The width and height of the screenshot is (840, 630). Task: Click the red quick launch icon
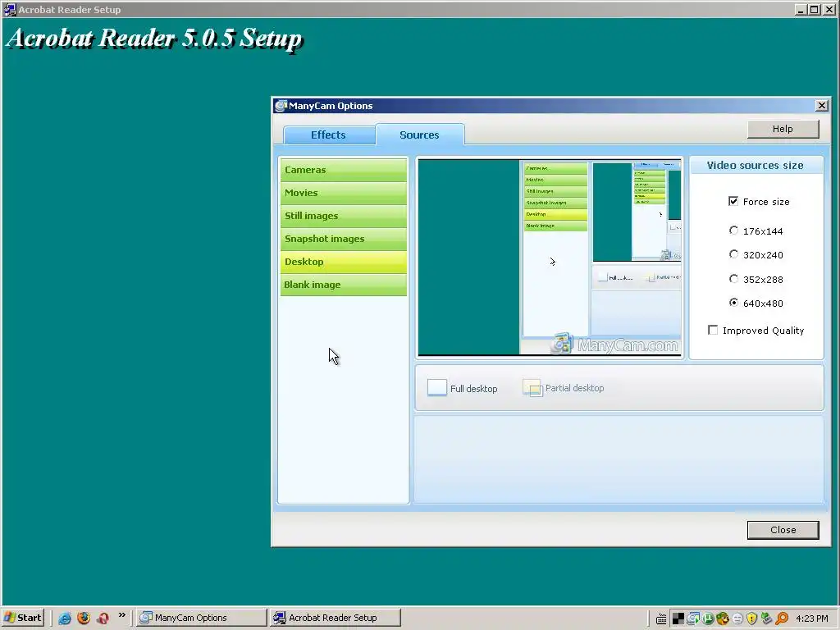[103, 618]
